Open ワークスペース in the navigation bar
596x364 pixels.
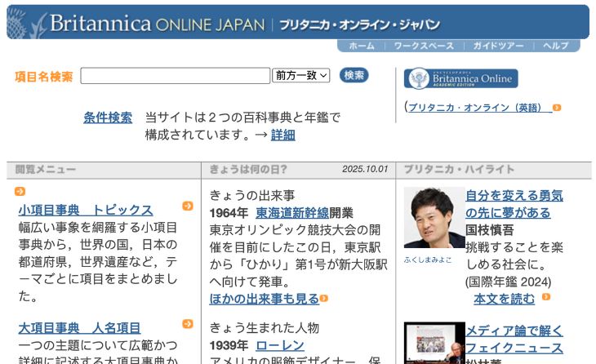pos(423,46)
